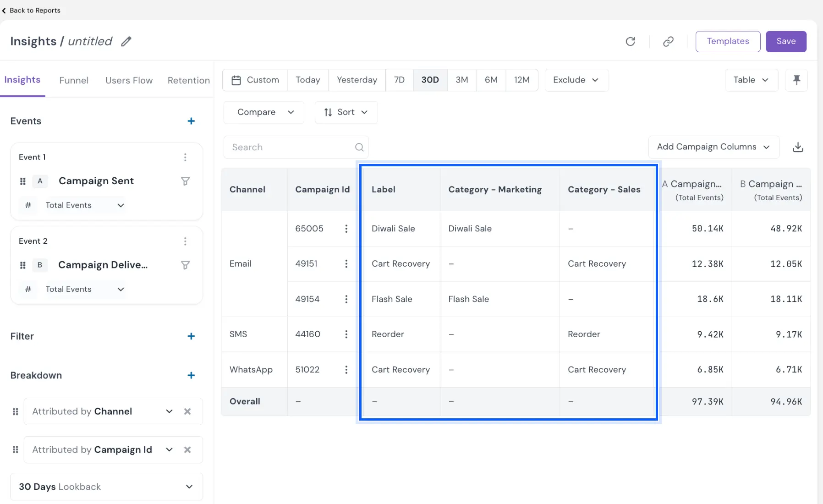
Task: Remove Attributed by Campaign Id breakdown
Action: click(x=187, y=450)
